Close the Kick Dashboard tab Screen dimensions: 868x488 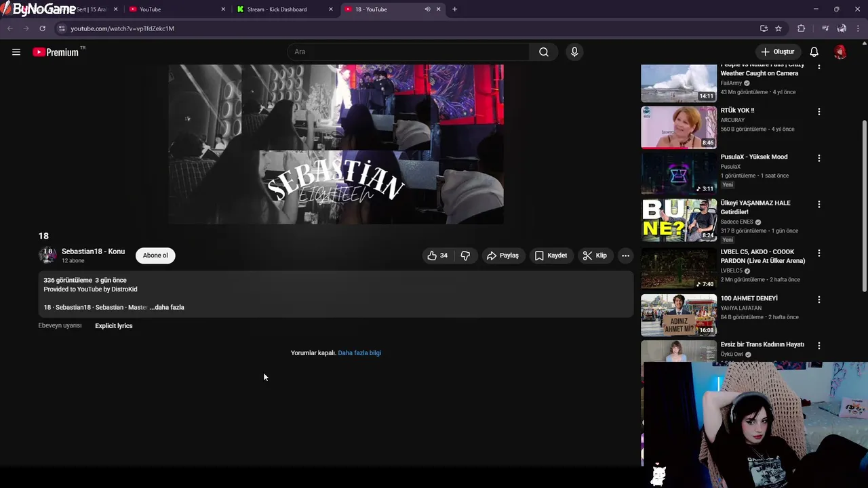(331, 9)
